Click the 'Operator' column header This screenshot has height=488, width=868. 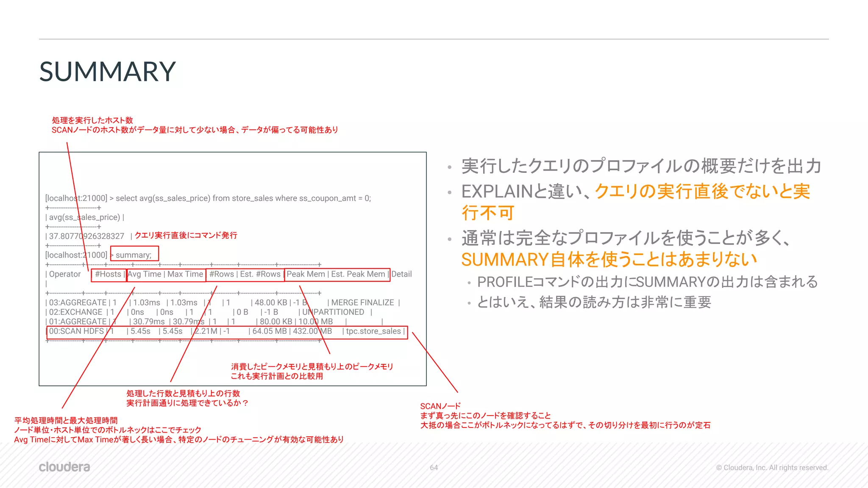(65, 274)
